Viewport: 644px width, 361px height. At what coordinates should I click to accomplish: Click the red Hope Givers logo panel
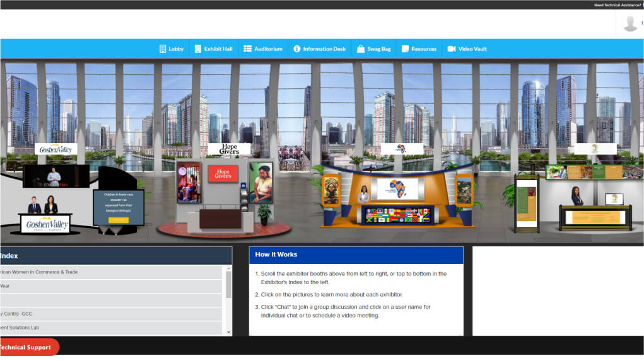point(223,174)
